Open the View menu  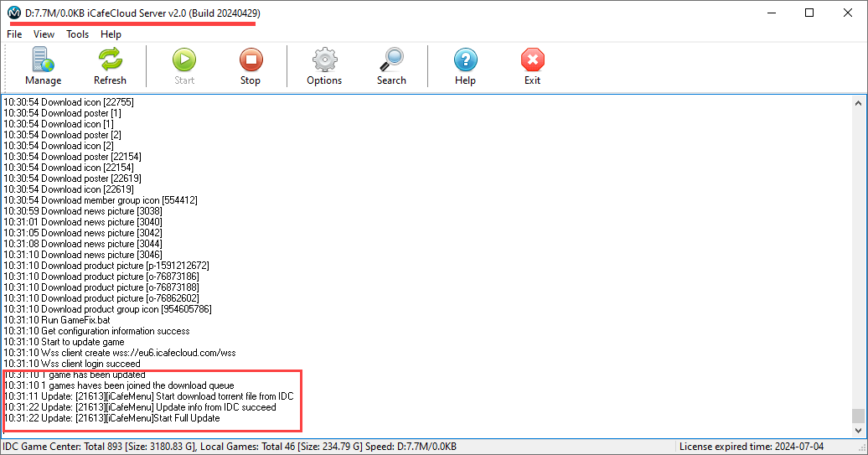[44, 34]
